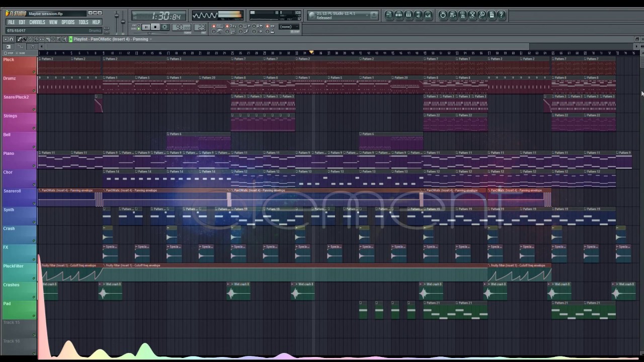
Task: Select the Slip tool in Playlist toolbar
Action: 42,39
